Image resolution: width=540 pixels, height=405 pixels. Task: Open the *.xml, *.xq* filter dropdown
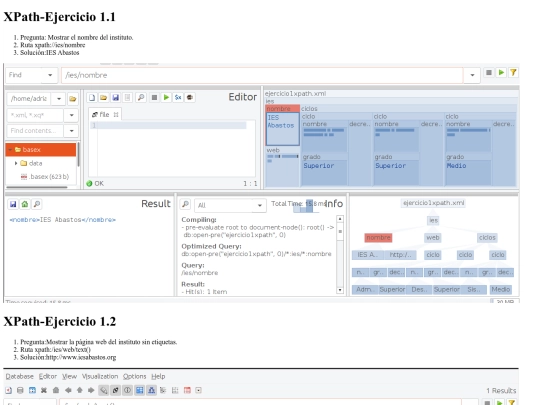pos(72,115)
